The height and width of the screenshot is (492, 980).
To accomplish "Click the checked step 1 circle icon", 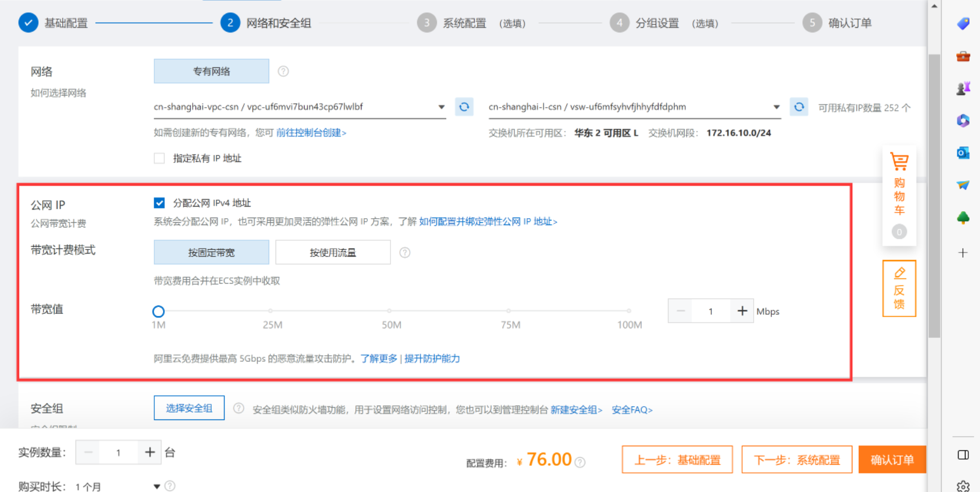I will [28, 23].
